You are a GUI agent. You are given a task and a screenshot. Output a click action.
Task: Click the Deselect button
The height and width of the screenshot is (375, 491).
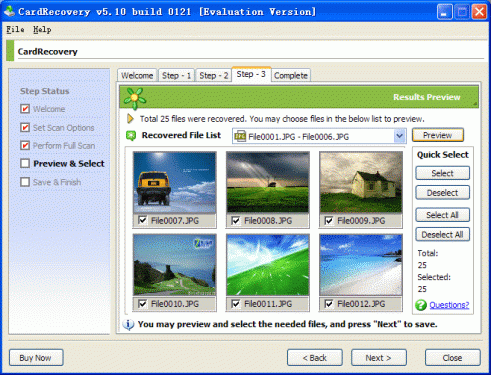442,193
